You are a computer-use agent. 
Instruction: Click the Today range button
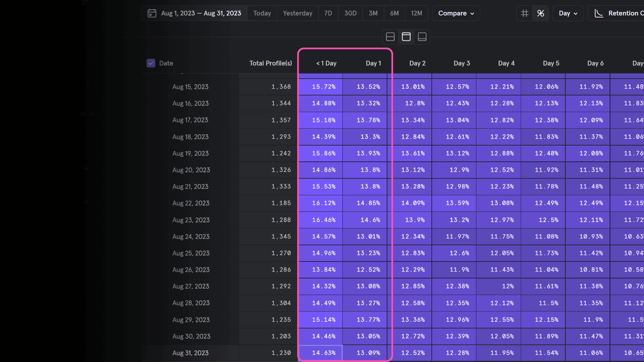pos(262,13)
